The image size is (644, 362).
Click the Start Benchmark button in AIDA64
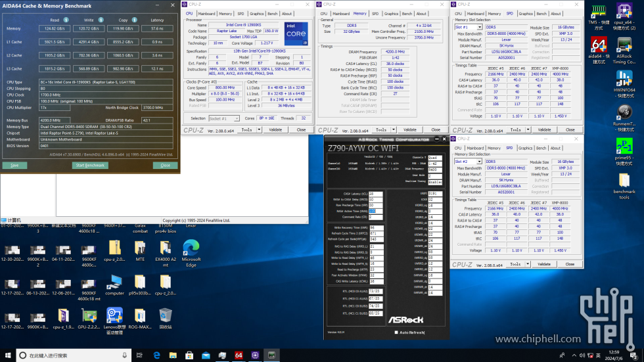[x=90, y=166]
